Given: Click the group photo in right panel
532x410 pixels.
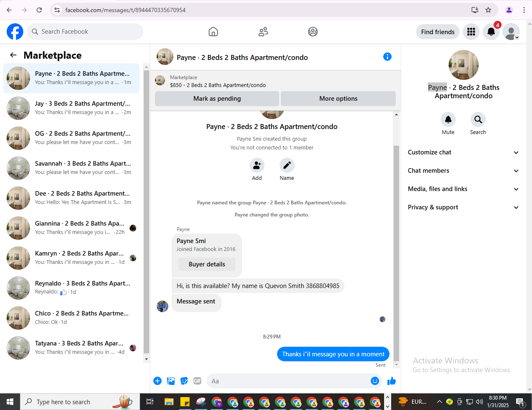Looking at the screenshot, I should click(x=464, y=65).
